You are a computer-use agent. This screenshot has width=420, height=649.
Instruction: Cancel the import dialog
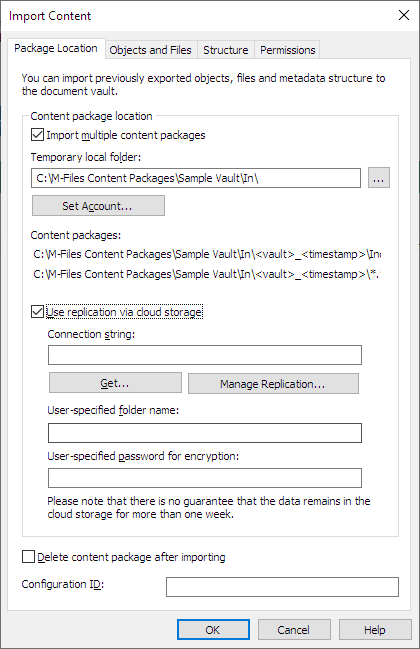pos(294,630)
